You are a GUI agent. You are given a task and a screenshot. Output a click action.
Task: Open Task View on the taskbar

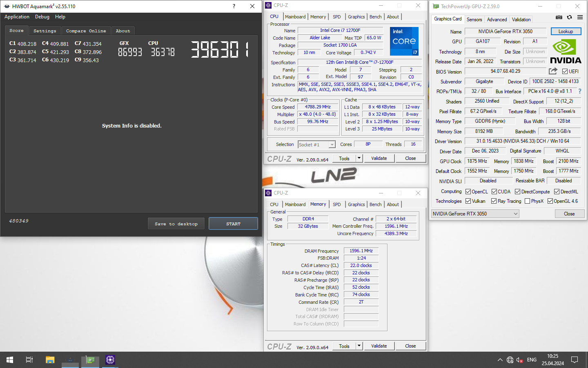pos(29,360)
